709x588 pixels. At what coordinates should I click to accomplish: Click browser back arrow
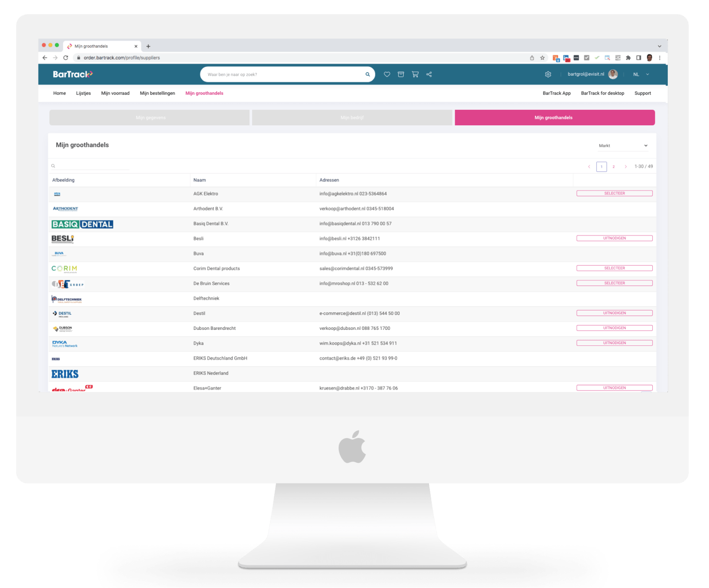[45, 58]
